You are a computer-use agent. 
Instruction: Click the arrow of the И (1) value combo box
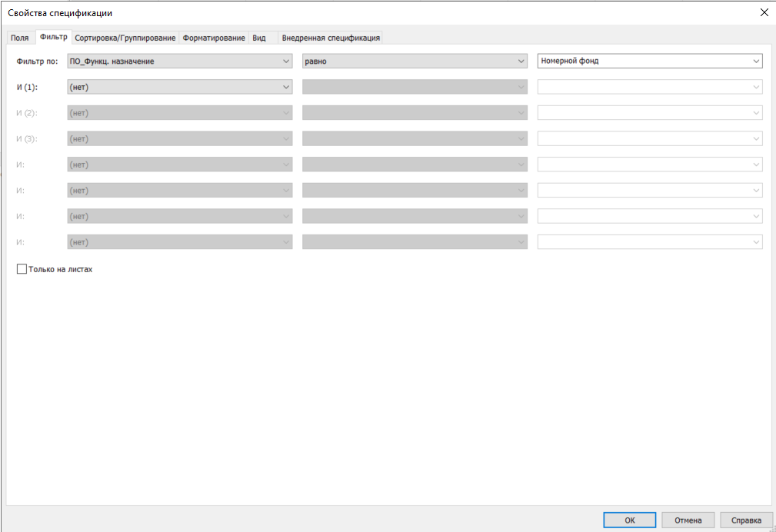pos(755,87)
